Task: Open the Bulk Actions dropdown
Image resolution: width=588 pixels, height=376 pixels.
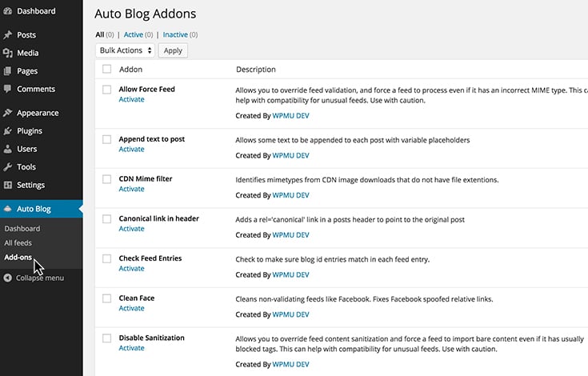Action: tap(125, 50)
